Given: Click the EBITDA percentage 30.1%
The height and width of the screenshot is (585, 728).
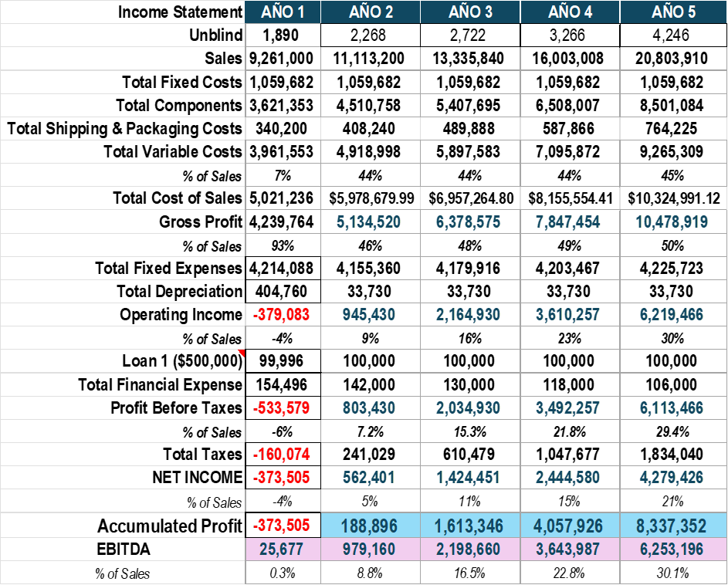Looking at the screenshot, I should click(x=672, y=573).
